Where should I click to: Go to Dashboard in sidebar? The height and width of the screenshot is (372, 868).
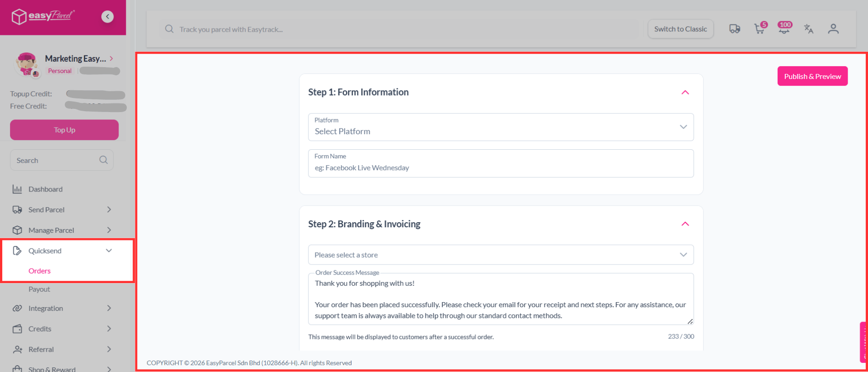click(x=45, y=189)
